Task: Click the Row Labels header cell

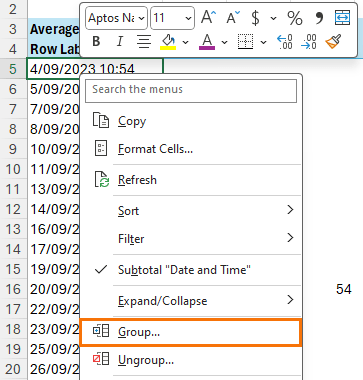Action: pyautogui.click(x=55, y=49)
